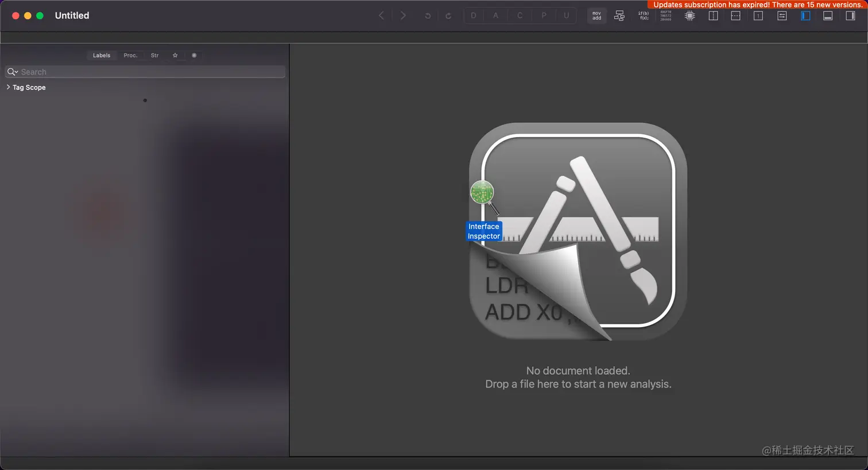Open the dot tab beside the star
The image size is (868, 470).
tap(194, 56)
